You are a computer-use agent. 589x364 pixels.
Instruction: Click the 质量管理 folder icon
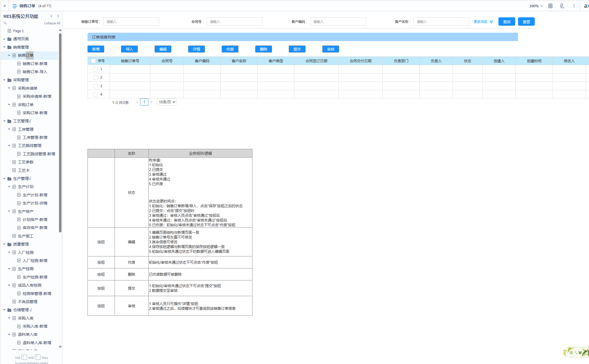pos(10,244)
